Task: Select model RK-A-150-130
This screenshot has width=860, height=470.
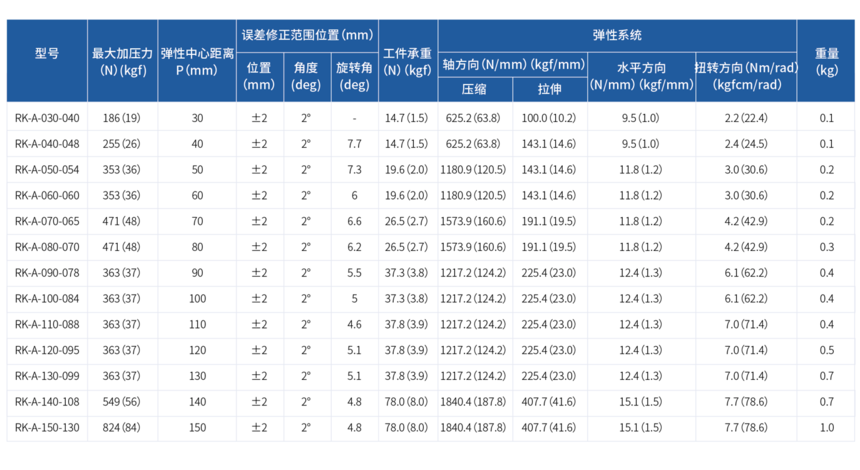Action: click(47, 427)
